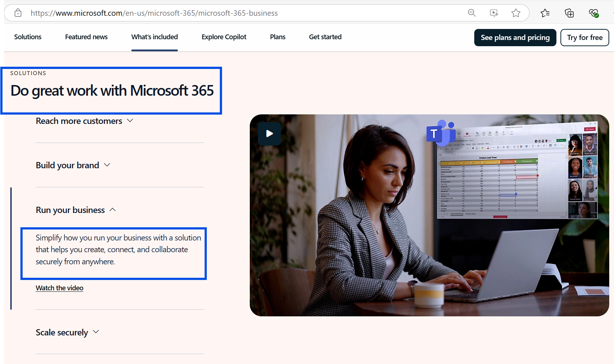This screenshot has height=364, width=614.
Task: Open the Collections icon
Action: point(569,13)
